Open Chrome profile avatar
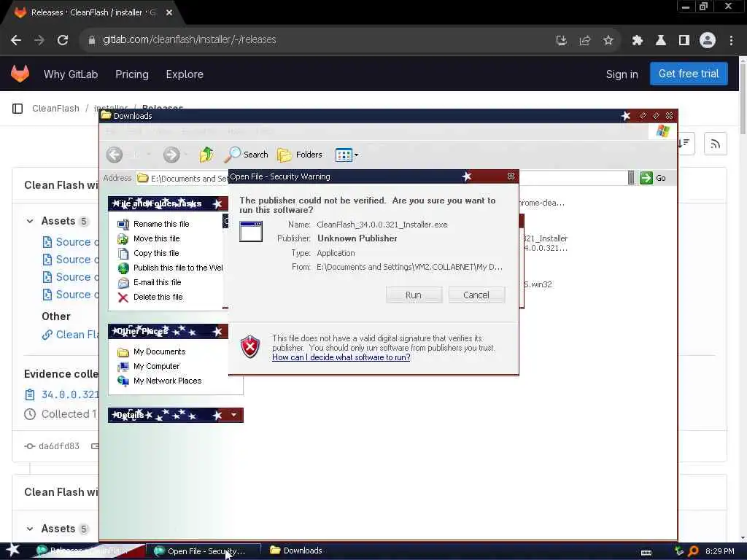 [x=708, y=40]
